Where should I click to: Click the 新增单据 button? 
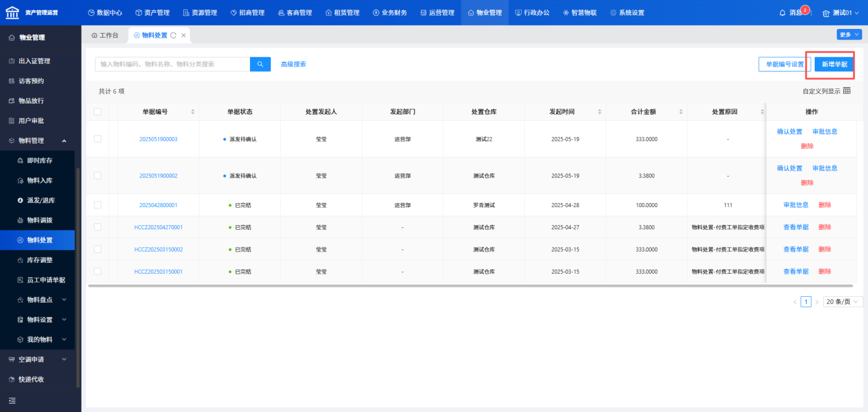coord(834,64)
